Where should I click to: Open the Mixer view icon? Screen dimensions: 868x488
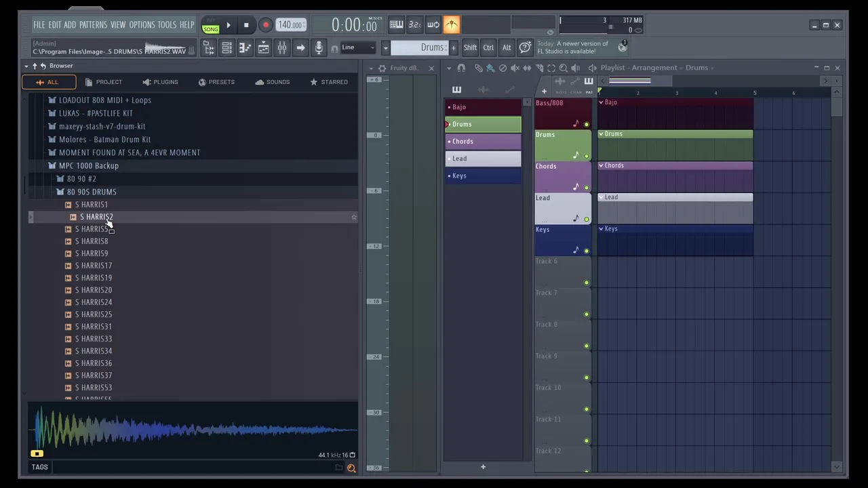[282, 47]
